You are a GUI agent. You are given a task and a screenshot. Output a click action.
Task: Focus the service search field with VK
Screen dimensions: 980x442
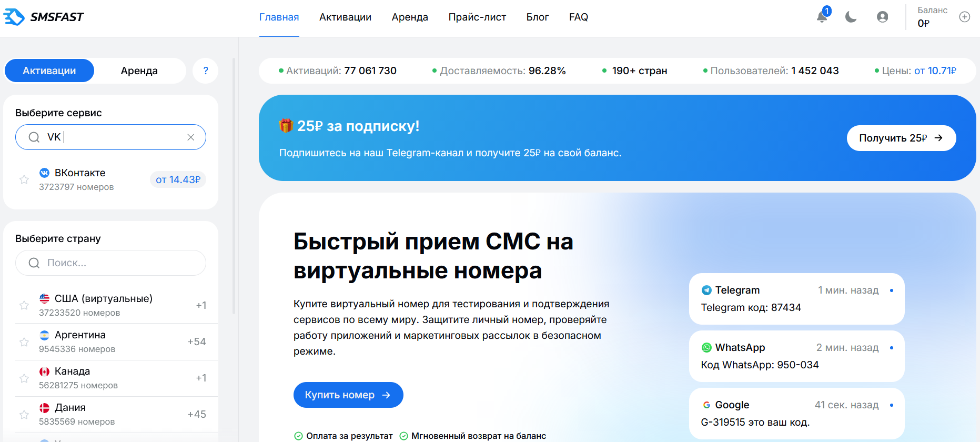[x=110, y=137]
